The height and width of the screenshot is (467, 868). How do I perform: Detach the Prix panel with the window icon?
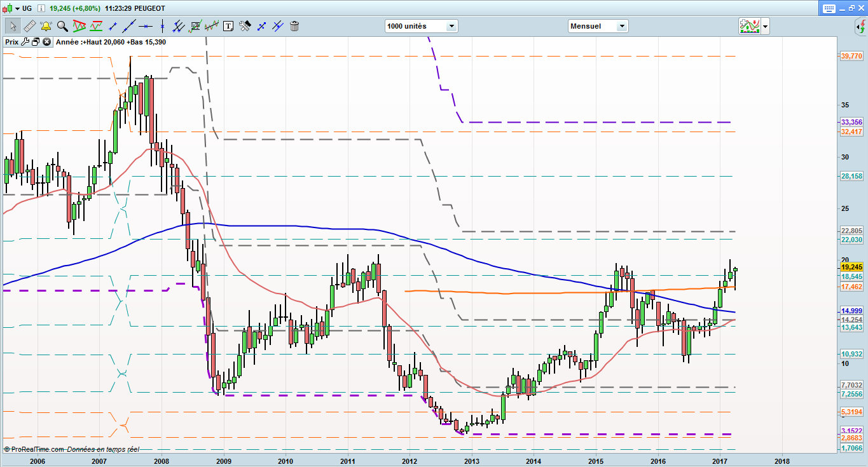click(36, 42)
